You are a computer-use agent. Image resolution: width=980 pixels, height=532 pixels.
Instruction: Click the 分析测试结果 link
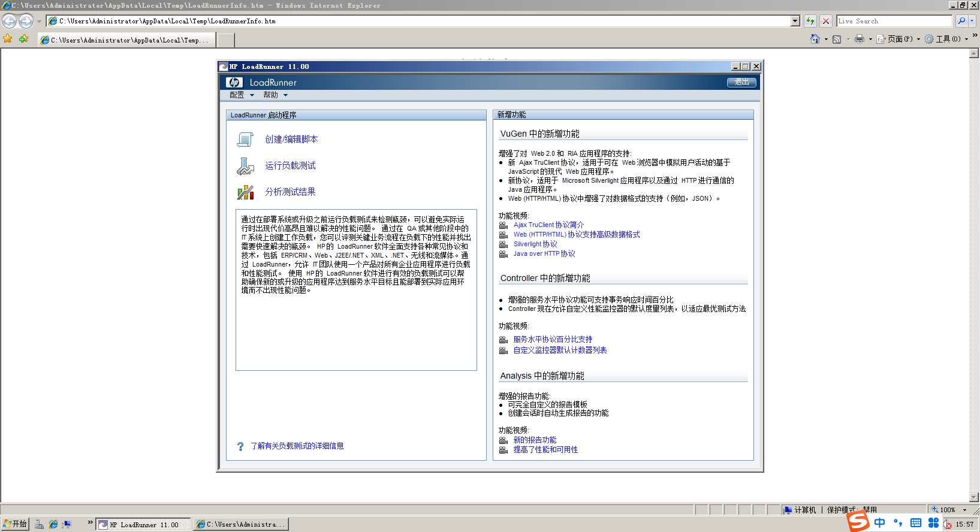pyautogui.click(x=291, y=192)
